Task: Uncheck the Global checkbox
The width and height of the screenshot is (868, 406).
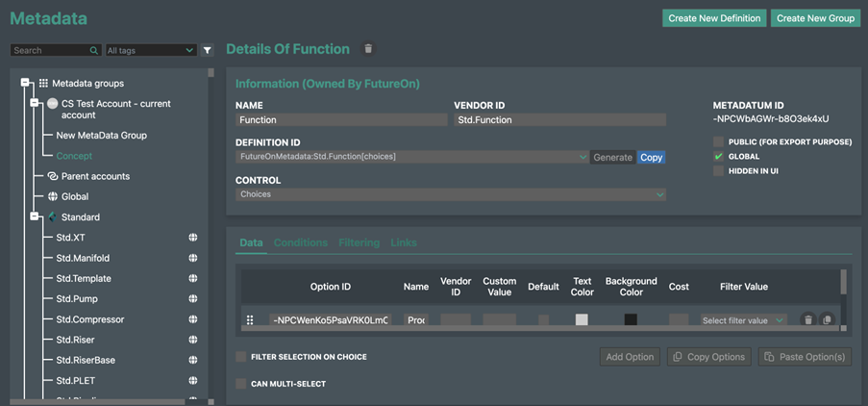Action: [x=718, y=157]
